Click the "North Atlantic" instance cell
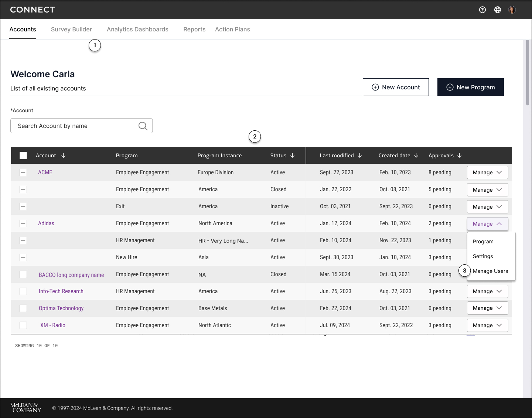Viewport: 532px width, 418px height. 215,325
